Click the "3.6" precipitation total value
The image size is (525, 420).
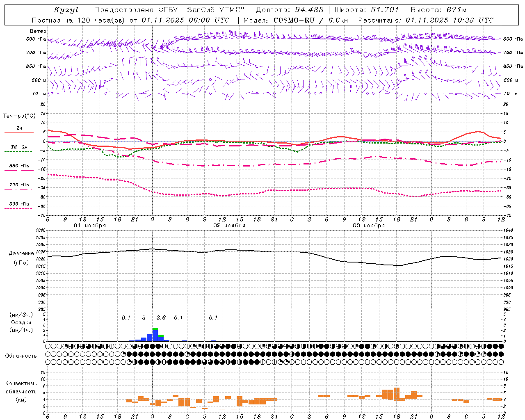pyautogui.click(x=161, y=318)
